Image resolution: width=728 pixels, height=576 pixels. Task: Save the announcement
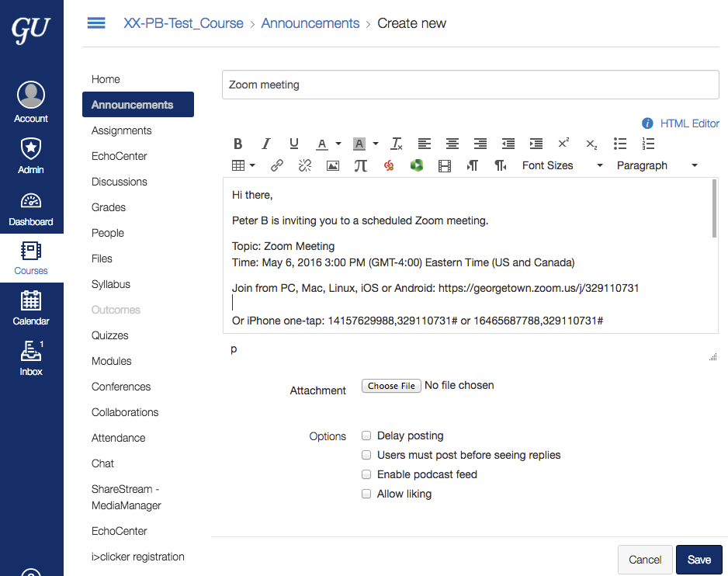click(x=699, y=560)
